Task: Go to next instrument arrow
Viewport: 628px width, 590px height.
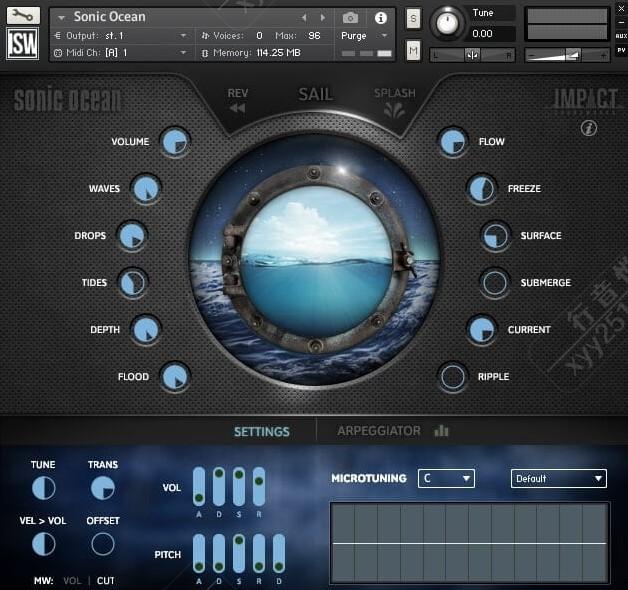Action: 323,17
